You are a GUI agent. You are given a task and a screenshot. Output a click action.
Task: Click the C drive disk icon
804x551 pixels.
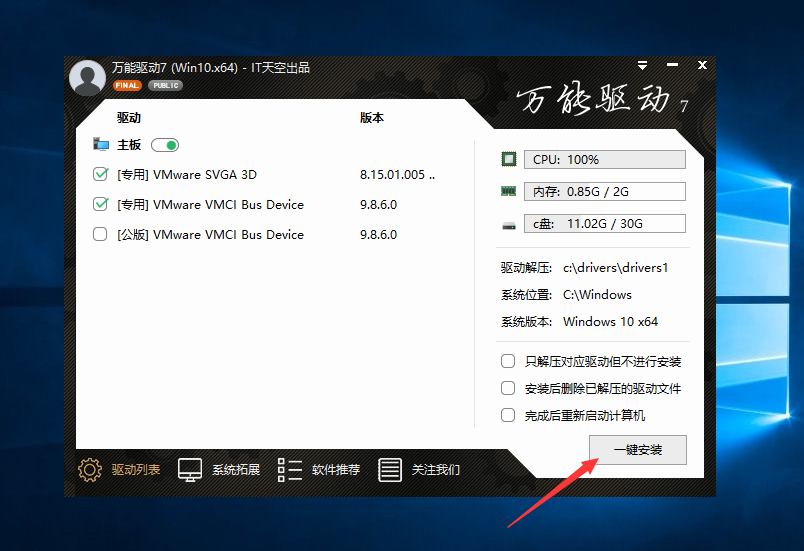[x=509, y=225]
